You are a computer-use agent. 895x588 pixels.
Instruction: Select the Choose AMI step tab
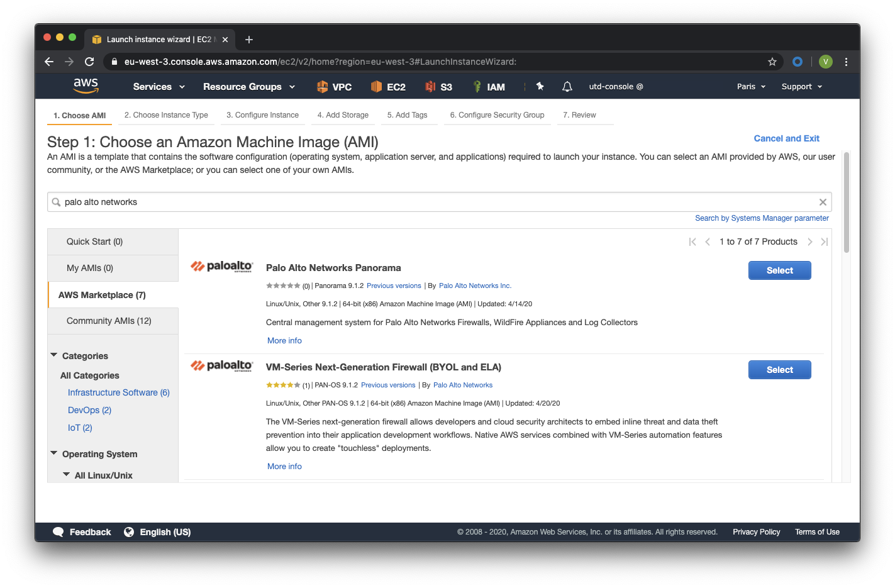tap(80, 116)
